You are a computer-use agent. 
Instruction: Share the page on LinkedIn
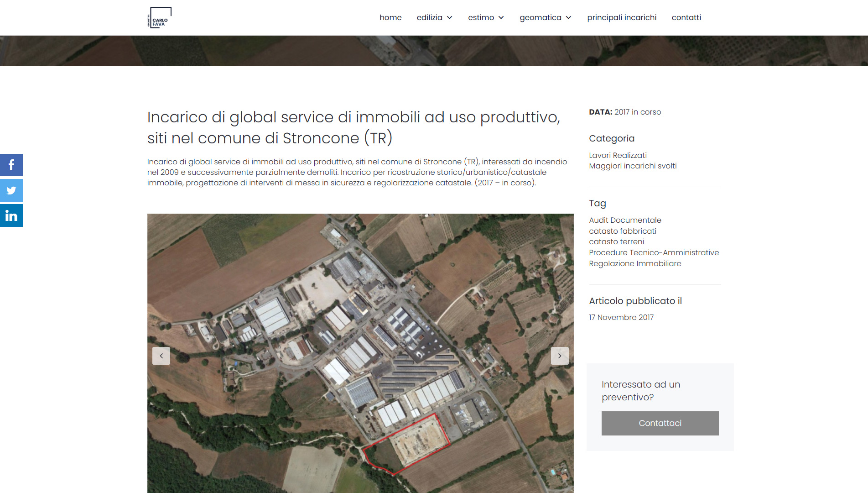(11, 215)
